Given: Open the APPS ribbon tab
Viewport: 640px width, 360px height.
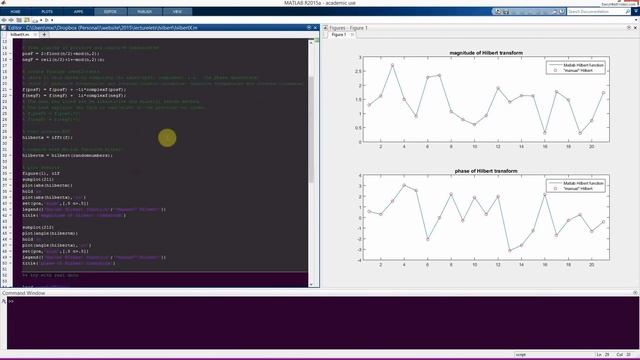Looking at the screenshot, I should pos(78,11).
